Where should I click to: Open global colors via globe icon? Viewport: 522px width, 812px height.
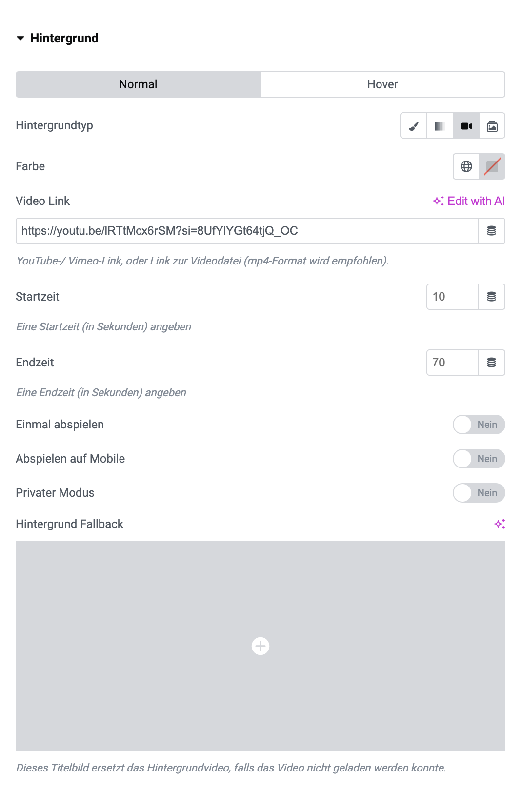point(466,166)
